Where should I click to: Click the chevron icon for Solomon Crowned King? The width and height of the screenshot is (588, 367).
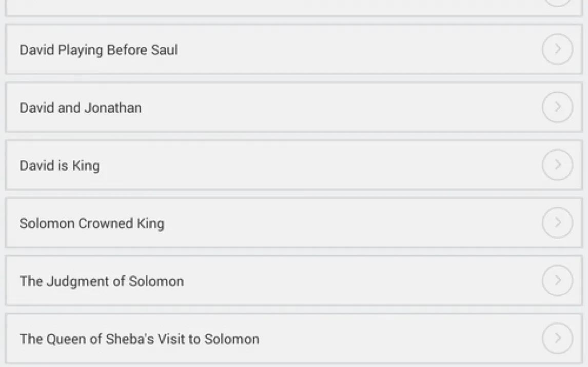click(x=557, y=223)
